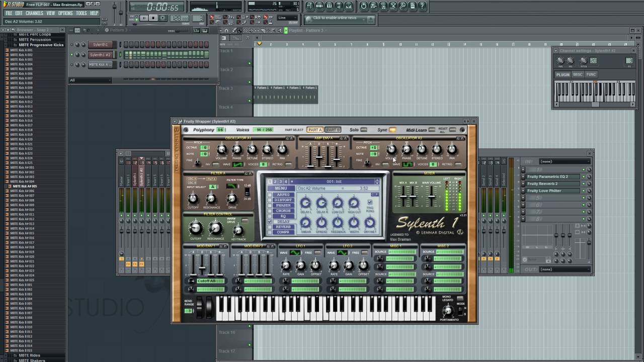Open Fruity Love Philter slot menu arrow
The width and height of the screenshot is (644, 362).
[523, 191]
